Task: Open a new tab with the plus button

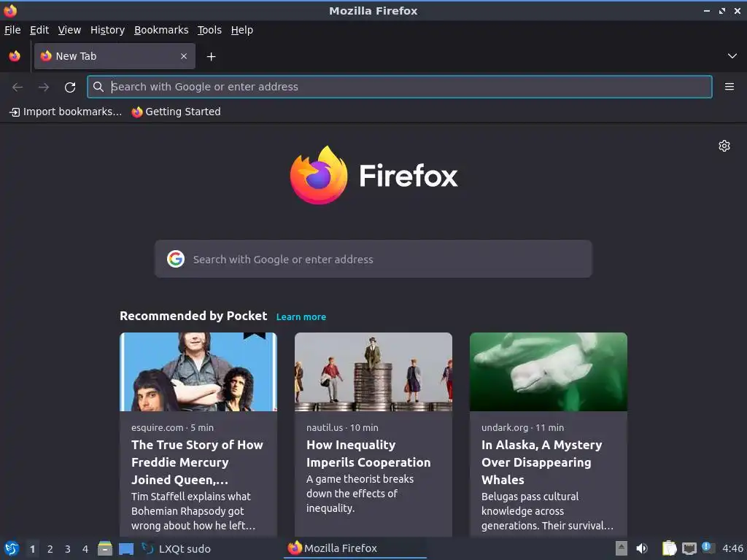Action: [211, 57]
